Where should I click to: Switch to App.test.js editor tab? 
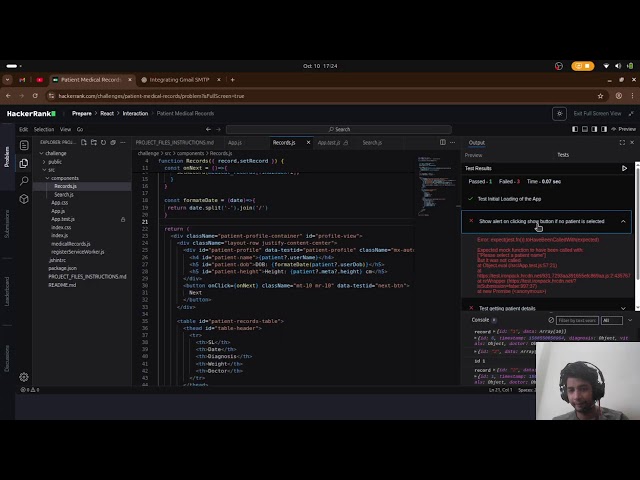[x=332, y=142]
